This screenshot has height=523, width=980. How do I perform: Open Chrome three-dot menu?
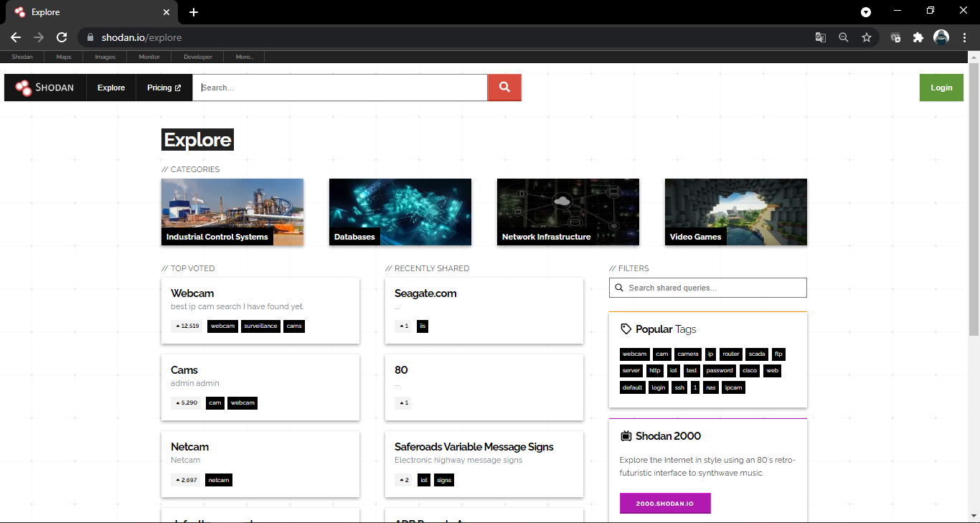pos(964,37)
